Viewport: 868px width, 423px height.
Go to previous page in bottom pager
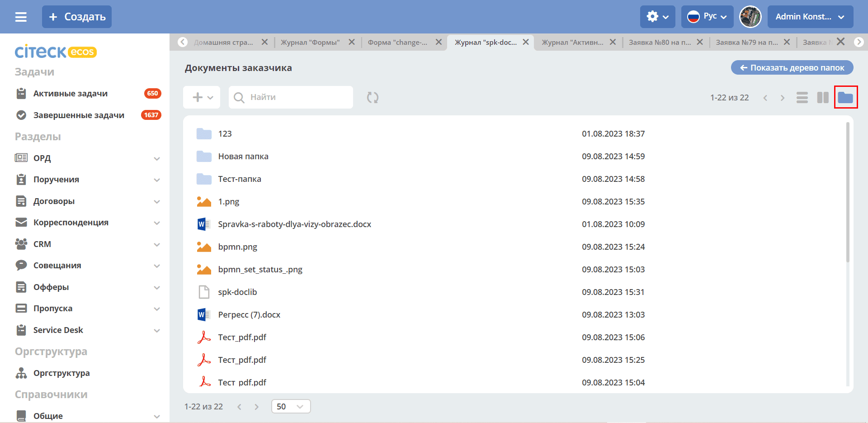pyautogui.click(x=240, y=407)
